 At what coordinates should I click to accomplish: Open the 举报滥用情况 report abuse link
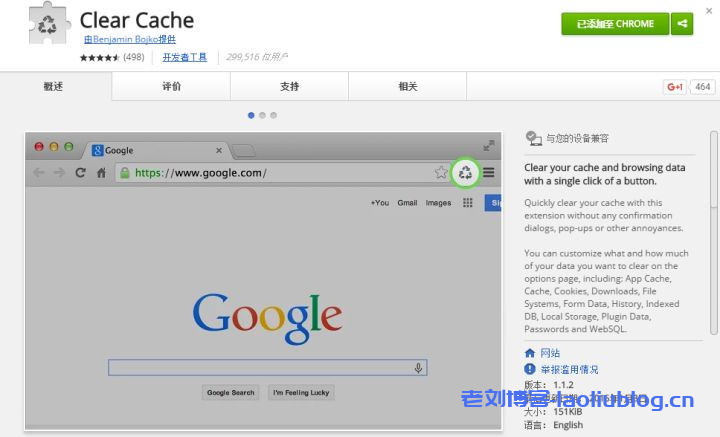point(569,370)
